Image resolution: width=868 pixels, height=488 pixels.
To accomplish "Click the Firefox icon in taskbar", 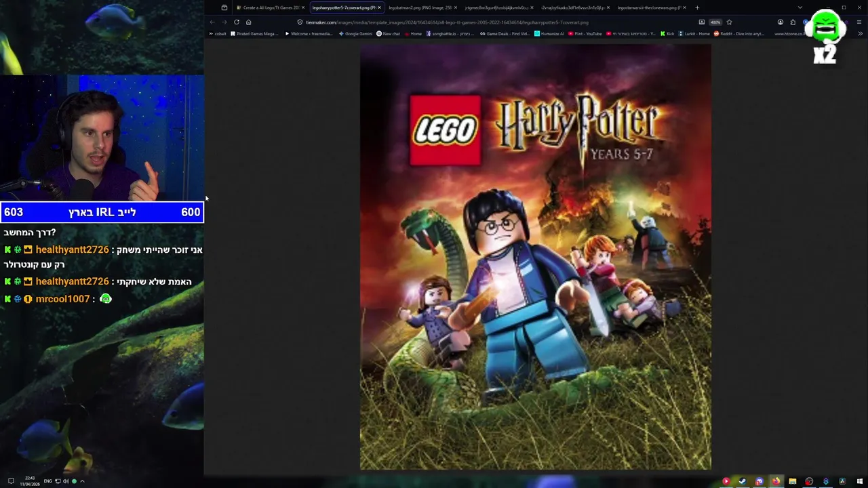I will (x=776, y=481).
